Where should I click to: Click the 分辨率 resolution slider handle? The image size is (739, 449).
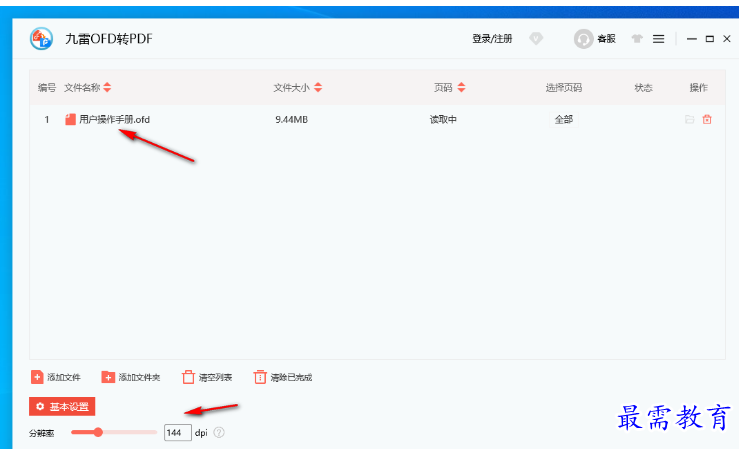98,432
